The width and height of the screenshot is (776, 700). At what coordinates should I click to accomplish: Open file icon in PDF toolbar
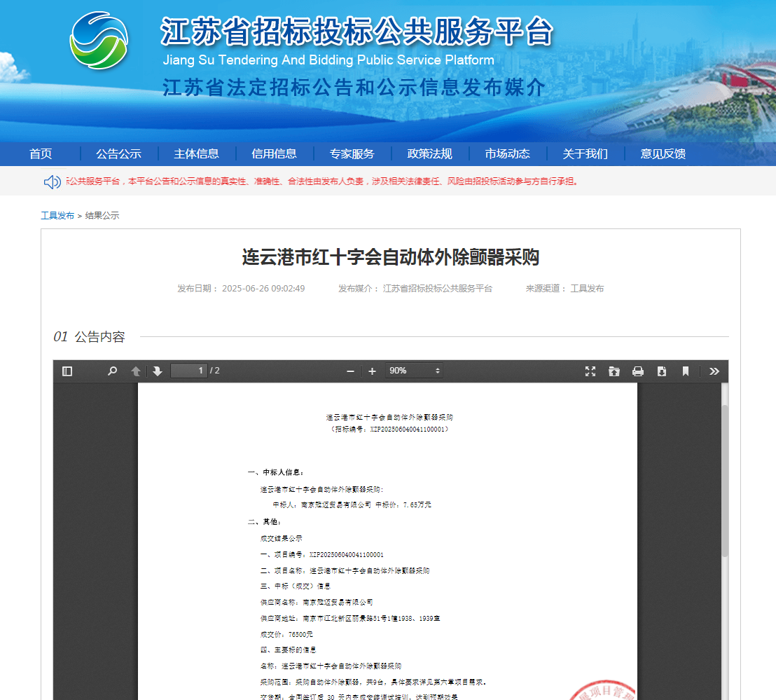click(x=614, y=371)
